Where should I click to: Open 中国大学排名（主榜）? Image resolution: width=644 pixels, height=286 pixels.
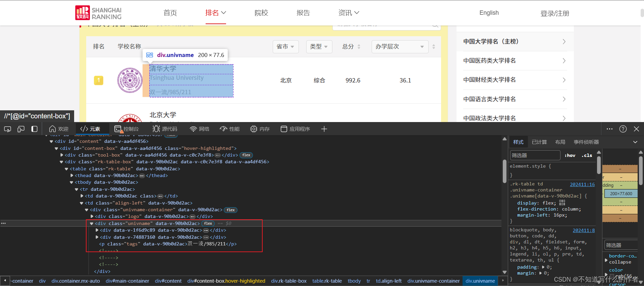[515, 42]
